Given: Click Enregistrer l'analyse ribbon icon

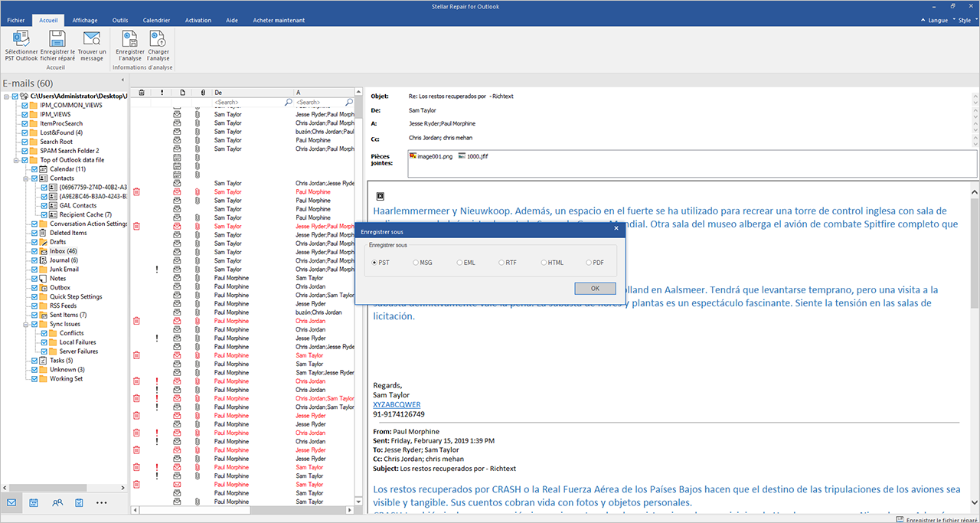Looking at the screenshot, I should (x=130, y=46).
